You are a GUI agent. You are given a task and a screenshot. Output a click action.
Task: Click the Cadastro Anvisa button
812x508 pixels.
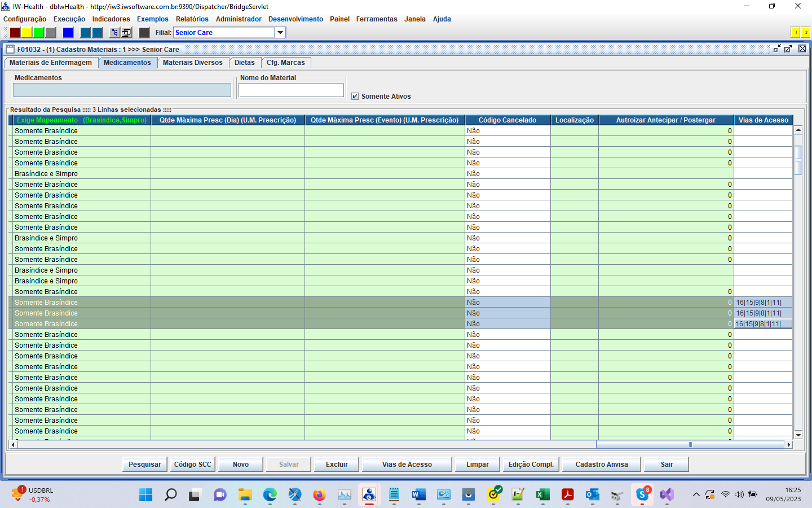click(602, 465)
